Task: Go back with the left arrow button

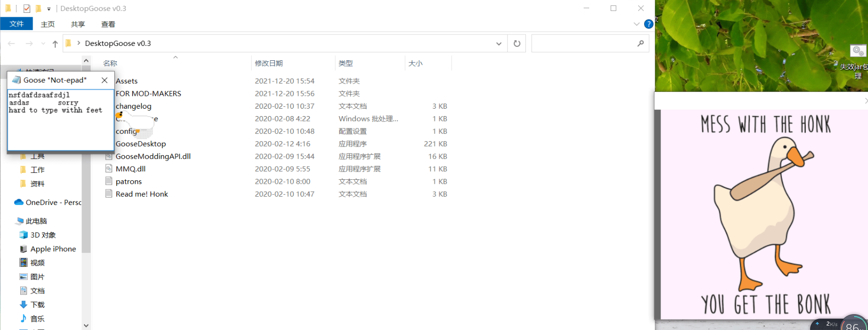Action: tap(11, 43)
